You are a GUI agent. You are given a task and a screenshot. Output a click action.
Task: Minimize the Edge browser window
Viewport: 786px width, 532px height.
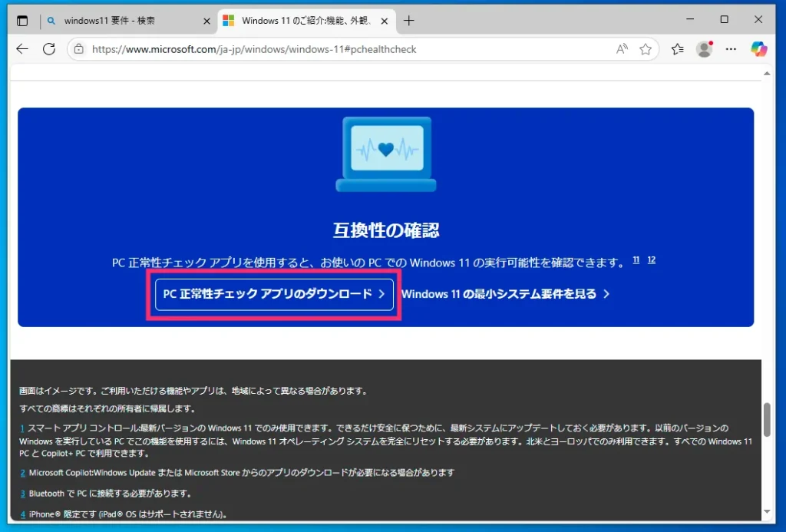(x=690, y=19)
